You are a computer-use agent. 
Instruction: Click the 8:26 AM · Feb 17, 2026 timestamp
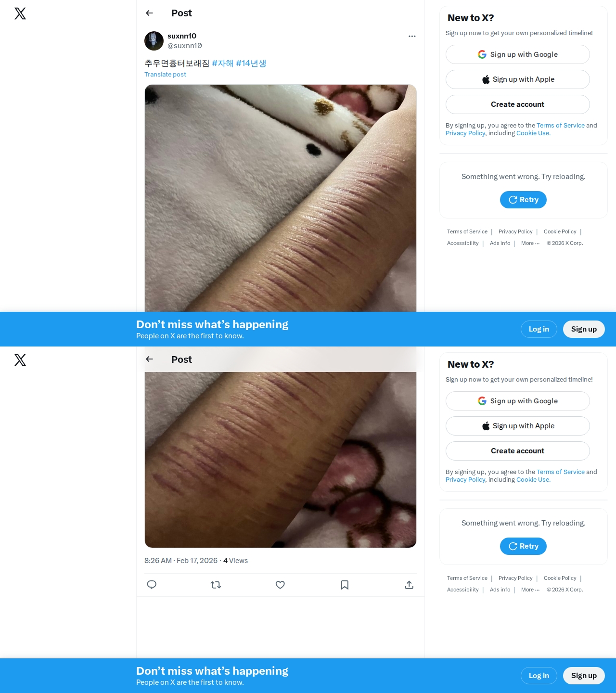181,561
